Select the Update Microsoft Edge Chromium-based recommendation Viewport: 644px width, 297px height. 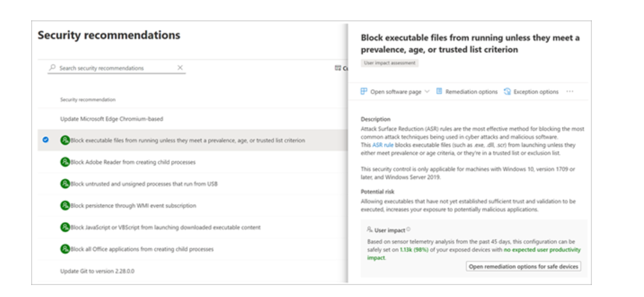192,119
